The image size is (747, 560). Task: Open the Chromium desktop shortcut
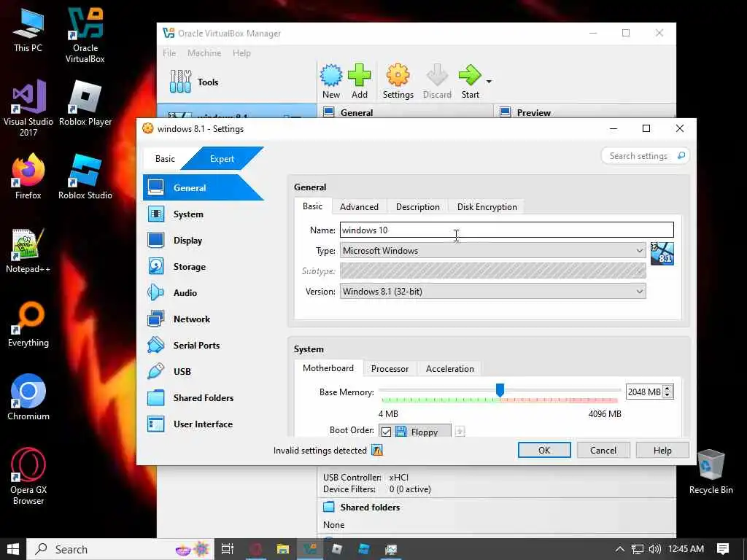pyautogui.click(x=28, y=397)
